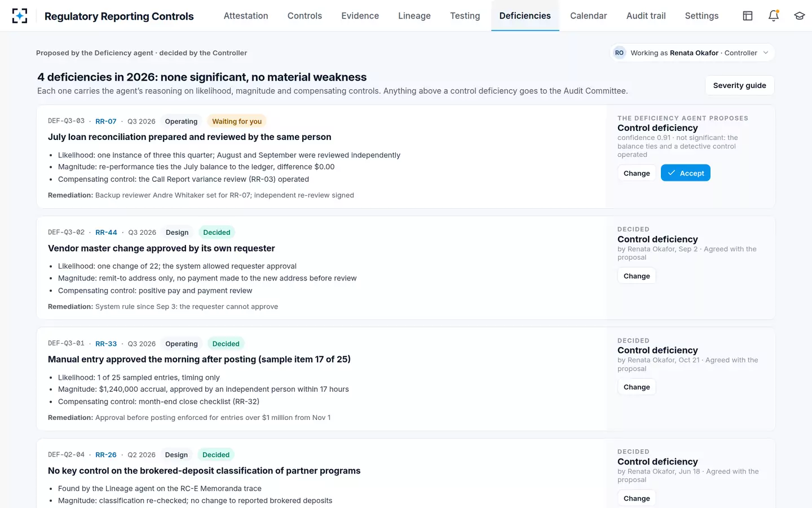Change the decision on DEF-Q2-04

click(x=637, y=498)
